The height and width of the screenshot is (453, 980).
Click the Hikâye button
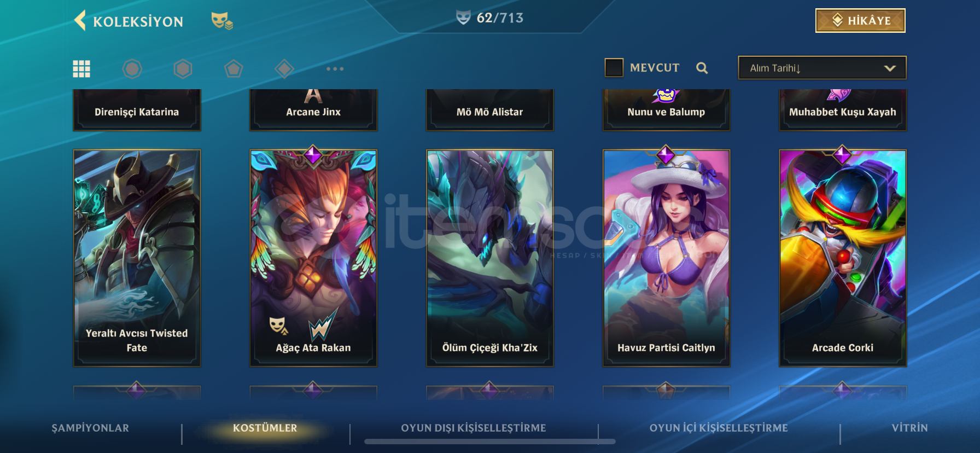point(860,21)
